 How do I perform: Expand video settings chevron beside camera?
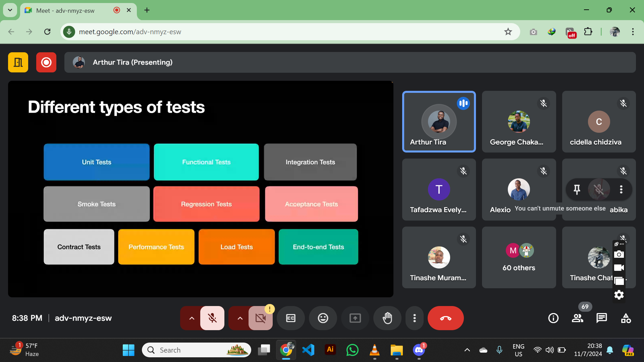point(240,318)
